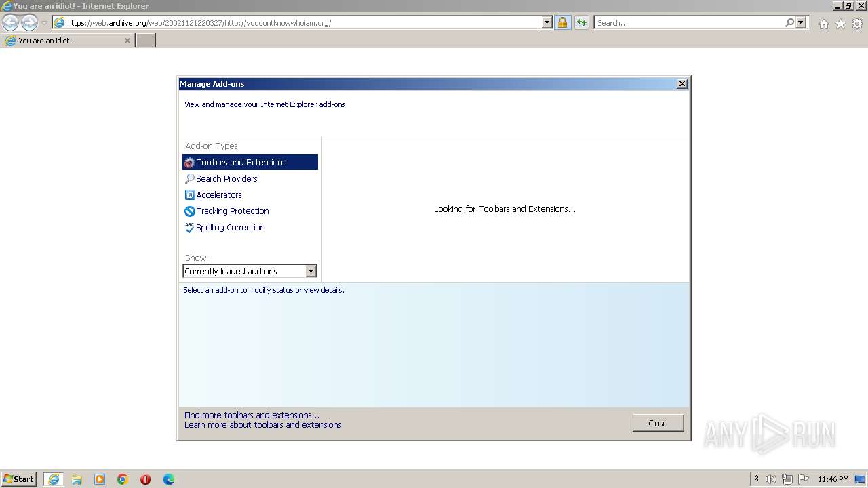This screenshot has width=868, height=488.
Task: Click the Spelling Correction ABC check icon
Action: click(190, 228)
